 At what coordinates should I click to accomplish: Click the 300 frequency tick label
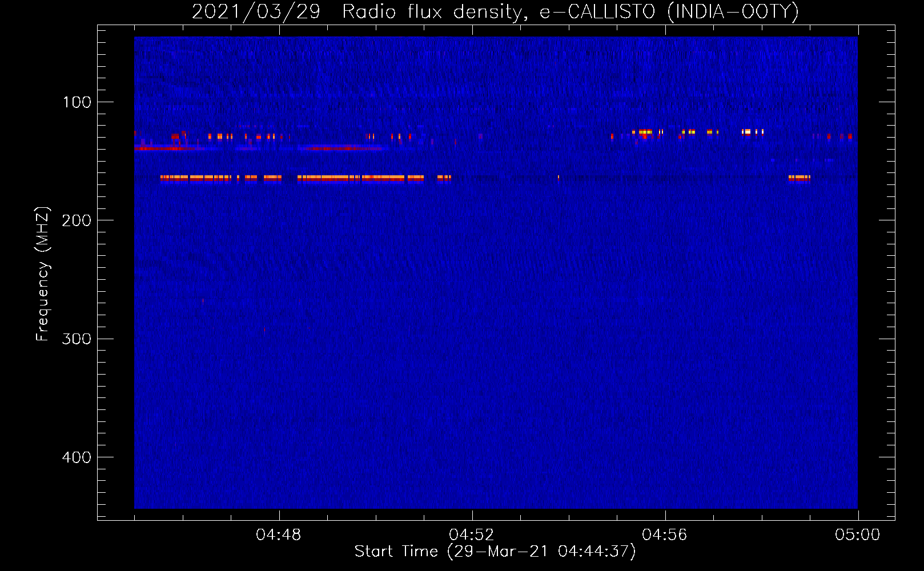pyautogui.click(x=77, y=339)
